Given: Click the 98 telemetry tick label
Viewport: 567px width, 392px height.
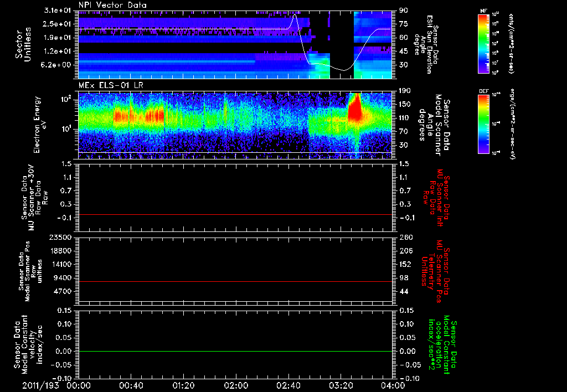Looking at the screenshot, I should click(x=404, y=278).
